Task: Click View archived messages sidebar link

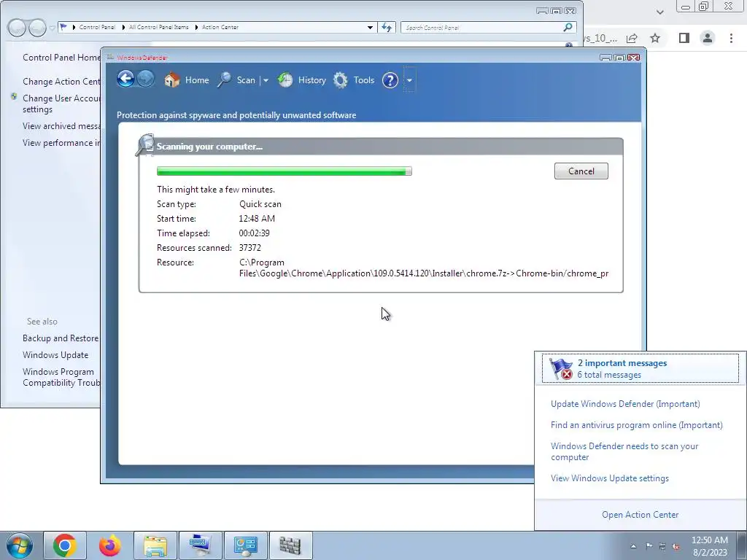Action: click(x=61, y=125)
